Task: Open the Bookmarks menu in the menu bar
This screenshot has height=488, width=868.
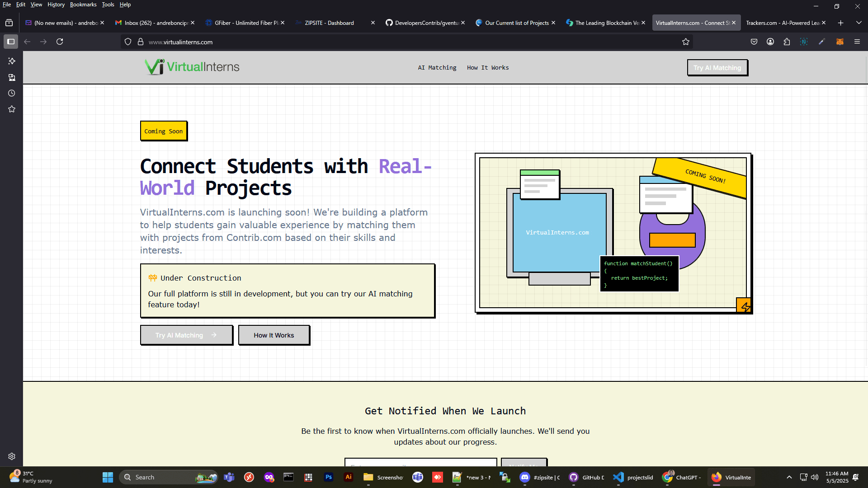Action: (83, 5)
